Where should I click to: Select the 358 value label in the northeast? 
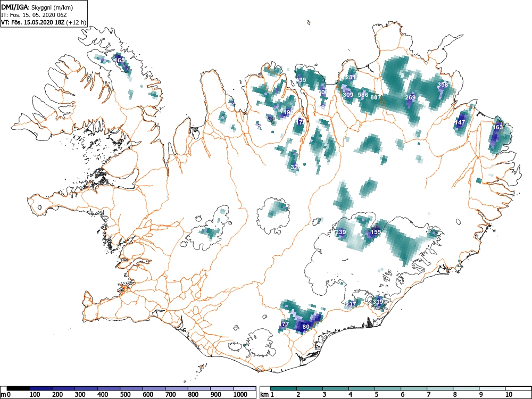point(443,85)
